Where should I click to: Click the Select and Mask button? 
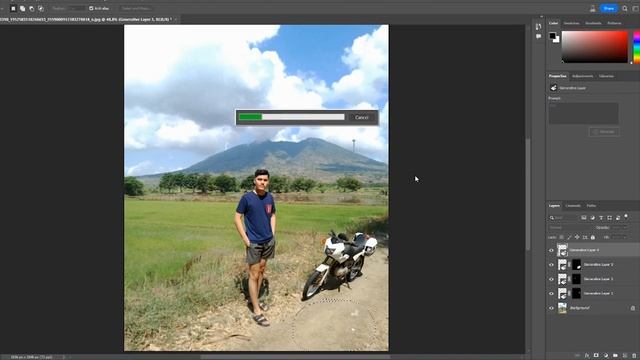(x=136, y=8)
